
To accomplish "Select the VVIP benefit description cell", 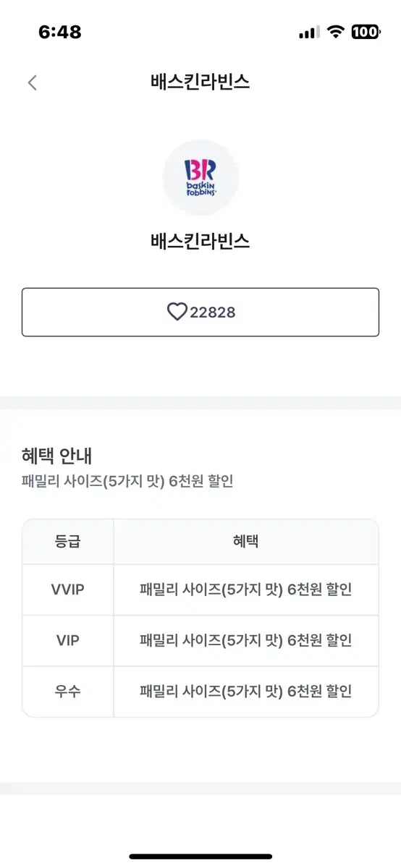I will [246, 590].
